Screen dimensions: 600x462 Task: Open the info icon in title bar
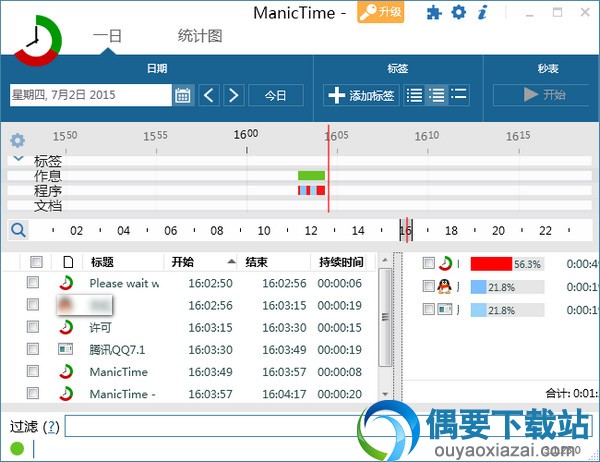[482, 13]
